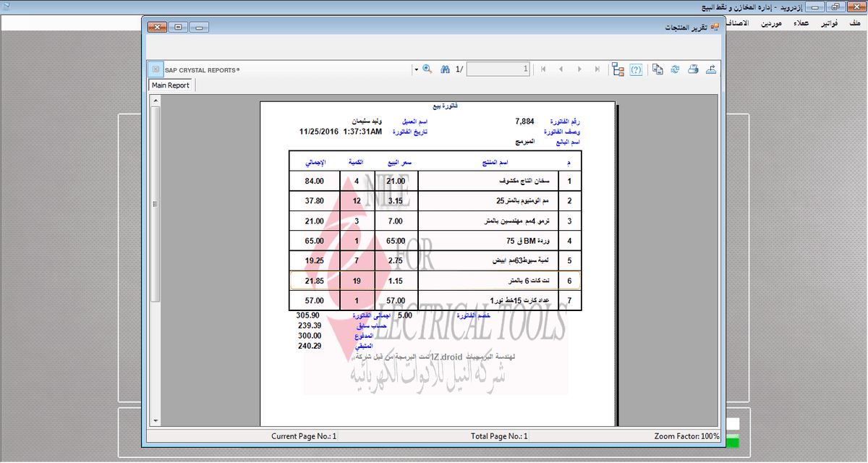Click the price cell 65.00
This screenshot has height=463, width=868.
[397, 241]
